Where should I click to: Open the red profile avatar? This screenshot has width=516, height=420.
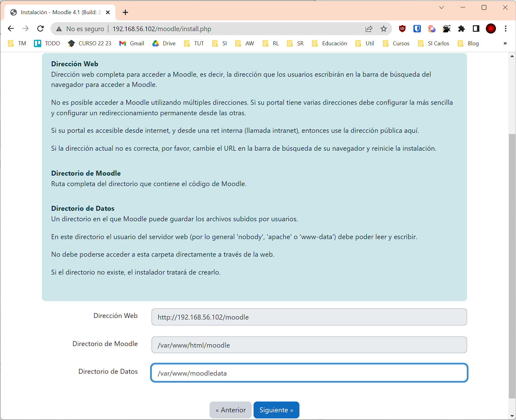tap(491, 29)
